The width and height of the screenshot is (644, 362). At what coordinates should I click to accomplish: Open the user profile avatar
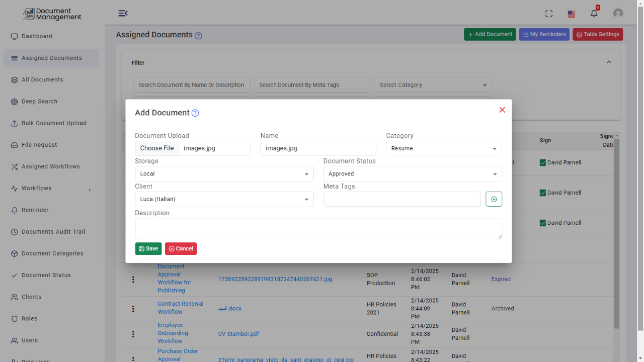tap(618, 13)
